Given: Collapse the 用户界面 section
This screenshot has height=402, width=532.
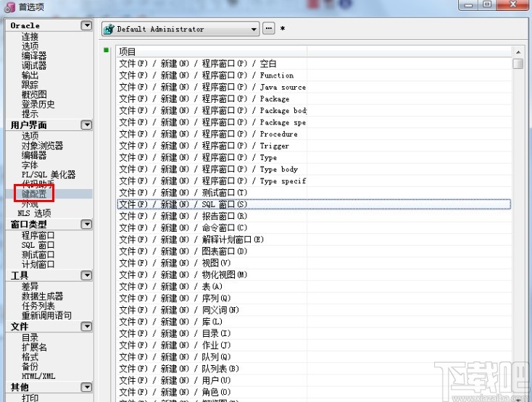Looking at the screenshot, I should click(86, 125).
